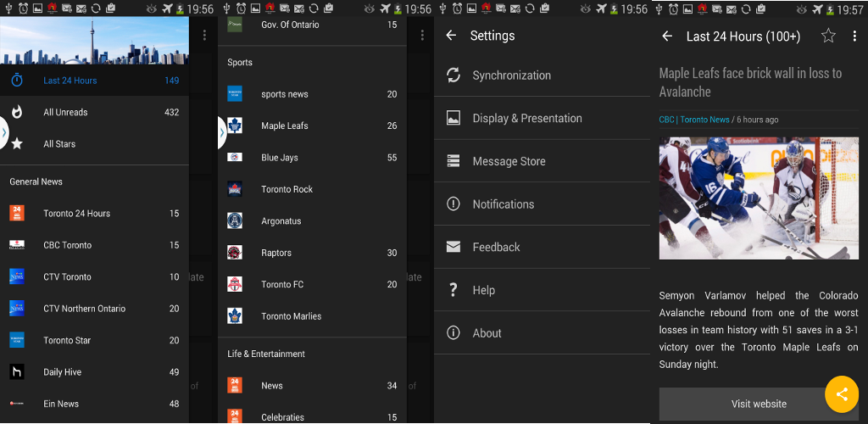Tap the All Stars star icon

click(x=17, y=144)
